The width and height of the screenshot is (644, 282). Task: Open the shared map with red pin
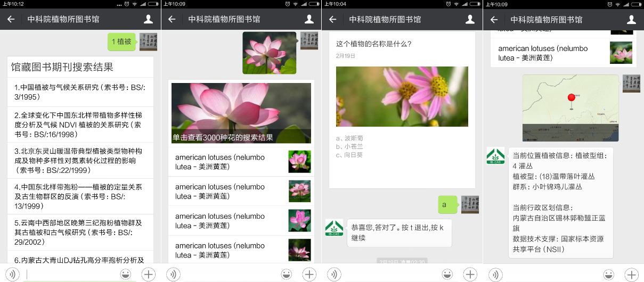pyautogui.click(x=570, y=107)
